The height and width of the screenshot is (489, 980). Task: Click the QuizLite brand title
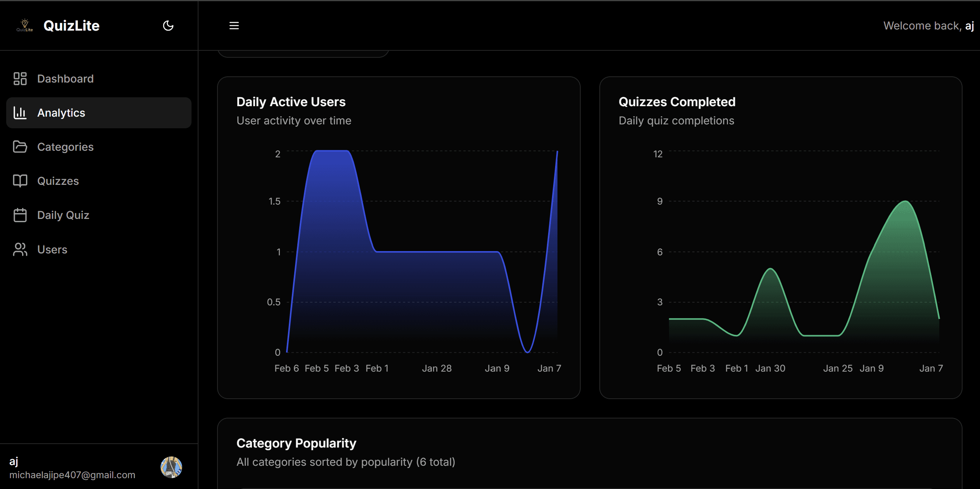[x=71, y=26]
